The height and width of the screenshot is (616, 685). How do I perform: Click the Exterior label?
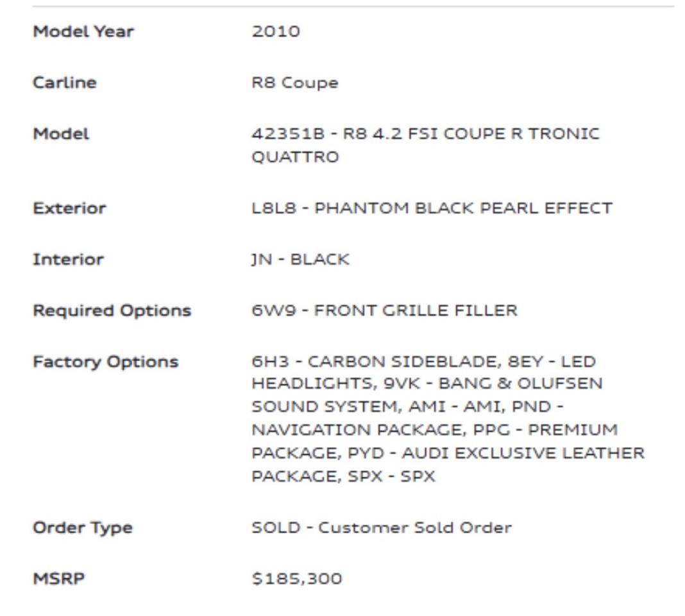tap(69, 209)
